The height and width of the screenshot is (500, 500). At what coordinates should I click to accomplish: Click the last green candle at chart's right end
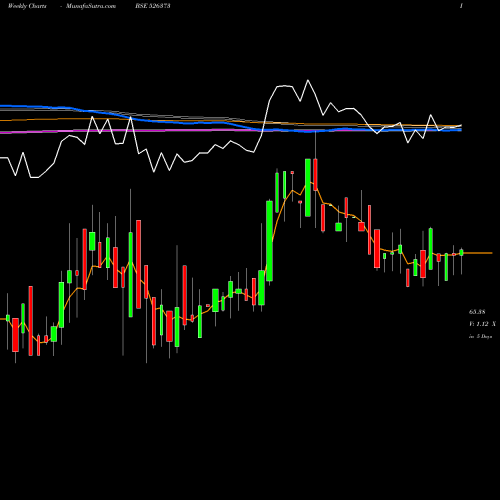tap(461, 252)
